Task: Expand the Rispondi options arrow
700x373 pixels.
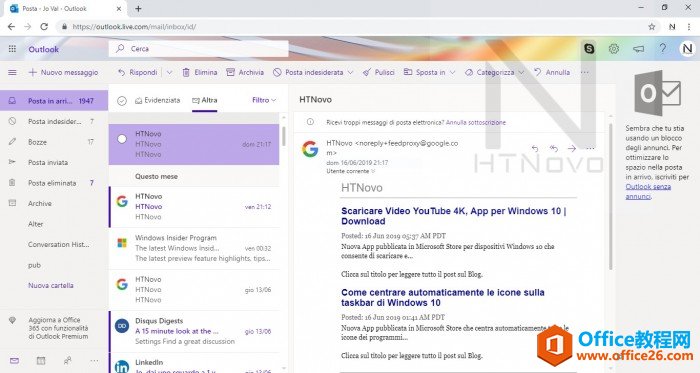Action: pyautogui.click(x=169, y=72)
